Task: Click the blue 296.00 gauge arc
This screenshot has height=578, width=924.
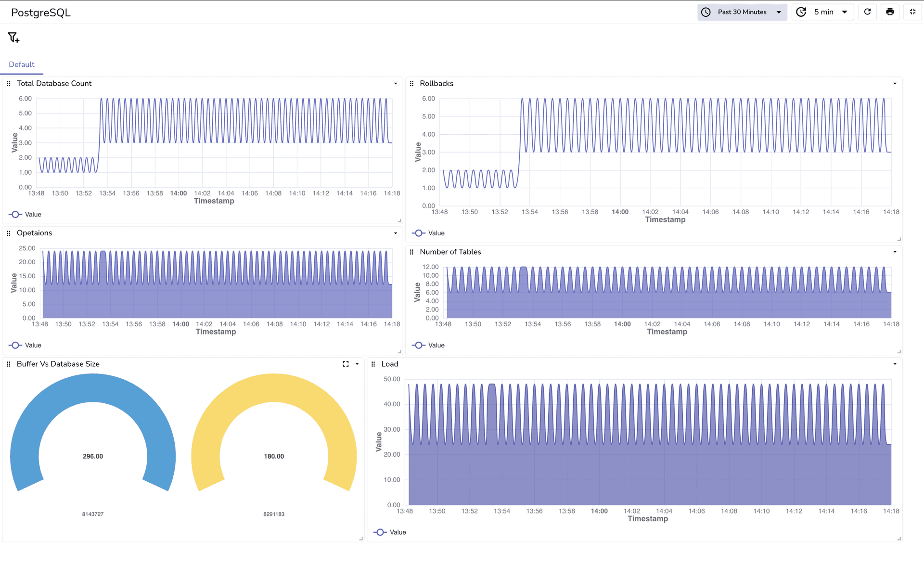Action: tap(93, 387)
